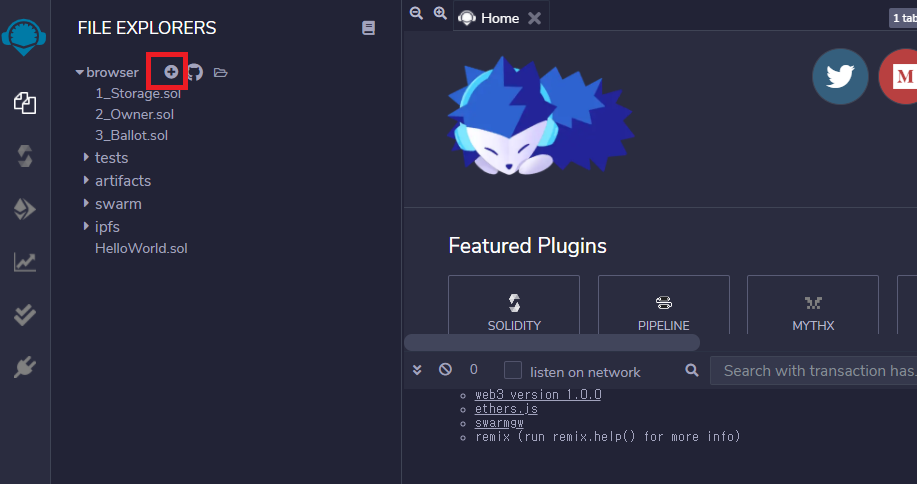Viewport: 917px width, 489px height.
Task: Open Deploy & run transactions Ethereum icon
Action: click(25, 209)
